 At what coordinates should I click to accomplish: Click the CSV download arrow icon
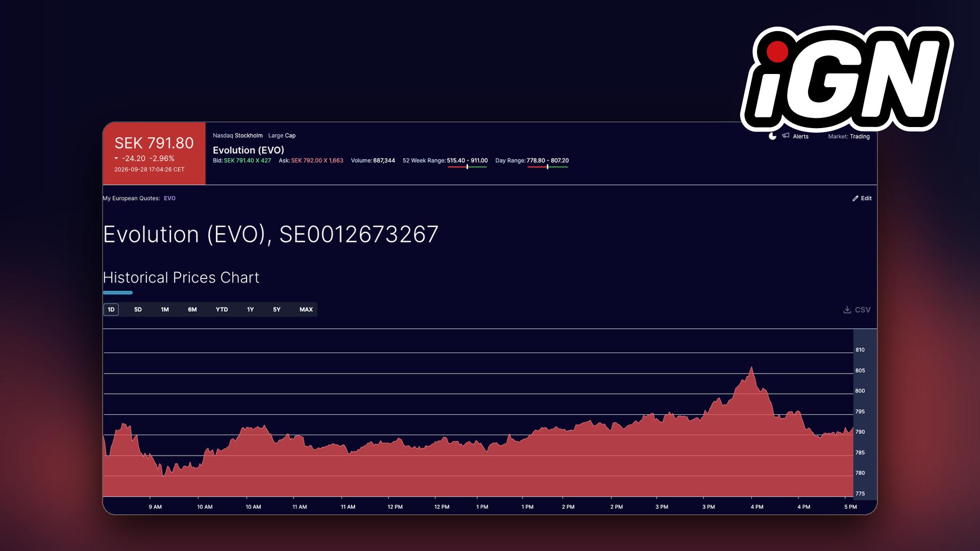[847, 310]
